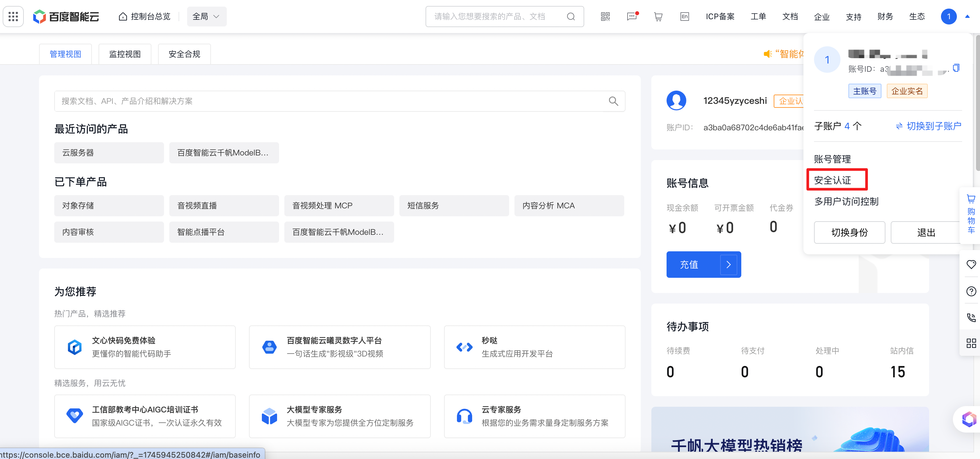Open 多用户访问控制 in account menu
The image size is (980, 459).
click(846, 201)
